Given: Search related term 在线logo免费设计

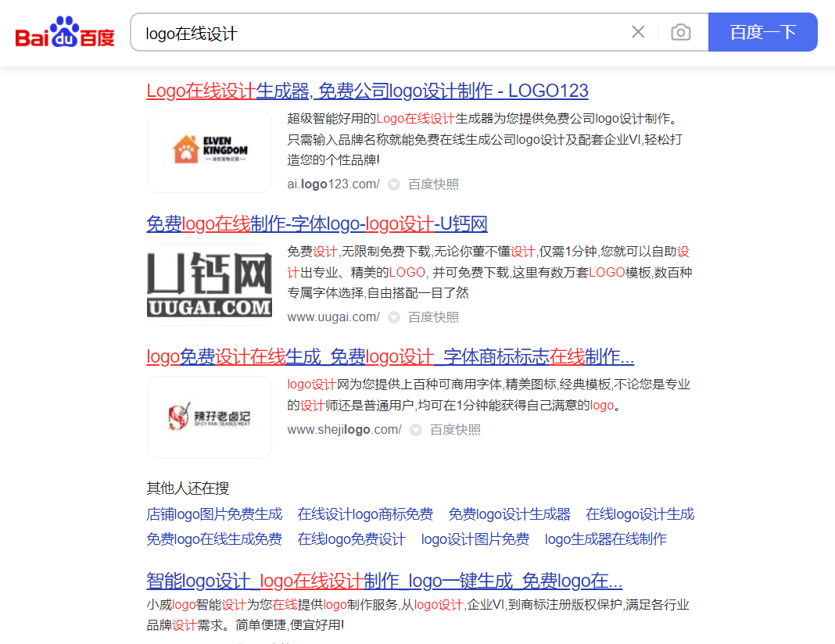Looking at the screenshot, I should [352, 539].
